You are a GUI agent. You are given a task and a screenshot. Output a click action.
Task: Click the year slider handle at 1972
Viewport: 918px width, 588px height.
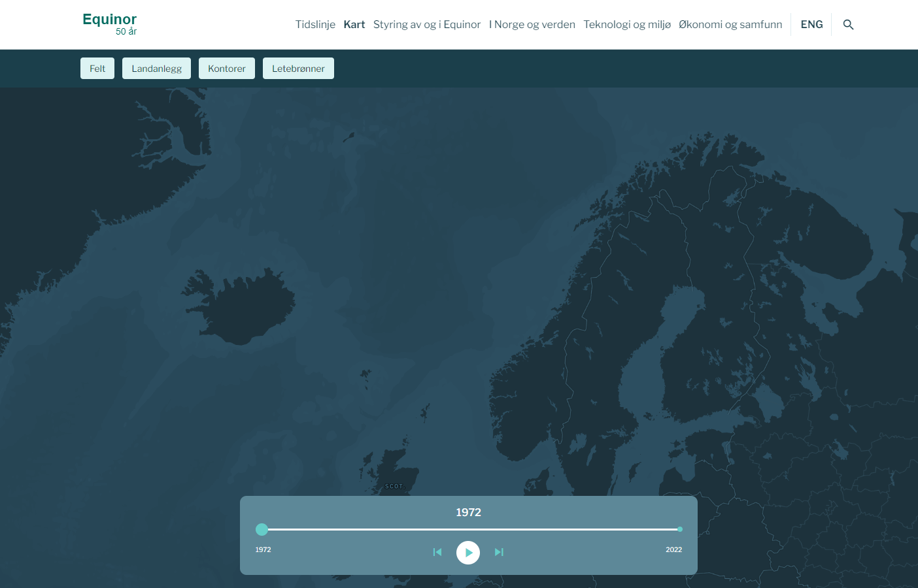(262, 529)
